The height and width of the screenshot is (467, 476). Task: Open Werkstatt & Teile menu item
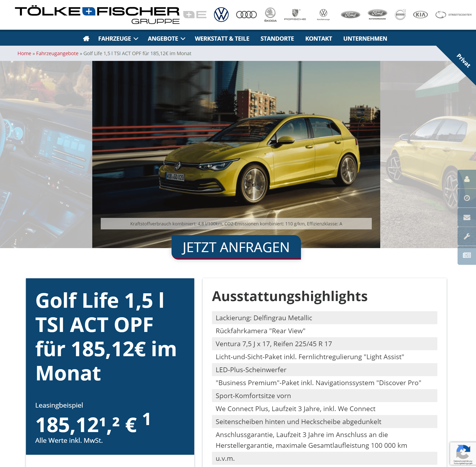pos(222,38)
